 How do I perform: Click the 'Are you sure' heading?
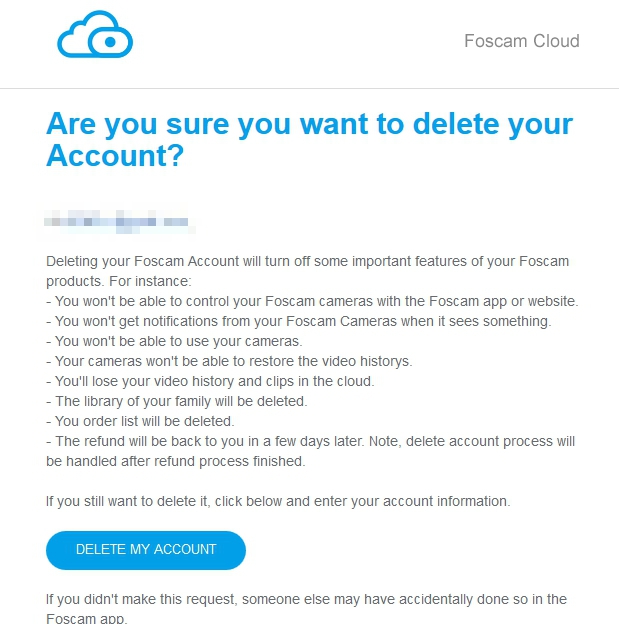309,139
